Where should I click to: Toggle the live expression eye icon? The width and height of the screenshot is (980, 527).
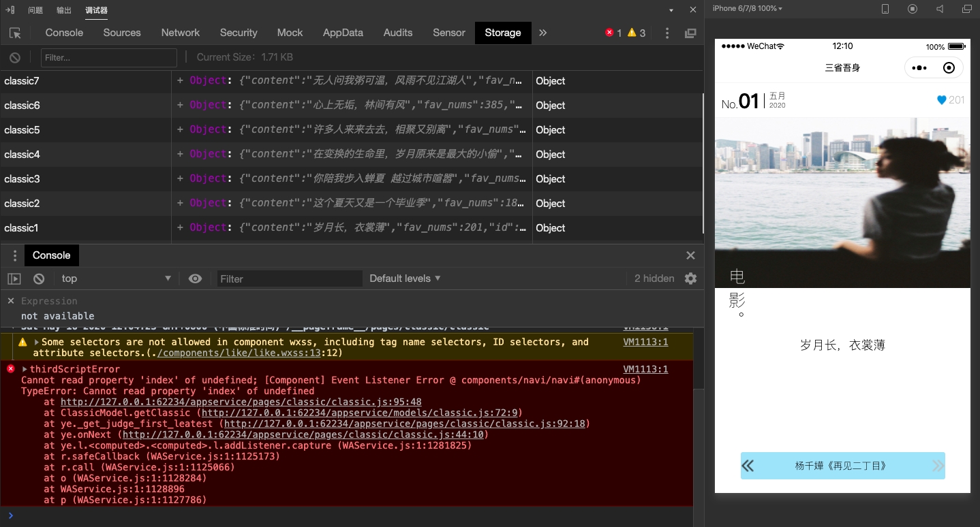[x=195, y=278]
